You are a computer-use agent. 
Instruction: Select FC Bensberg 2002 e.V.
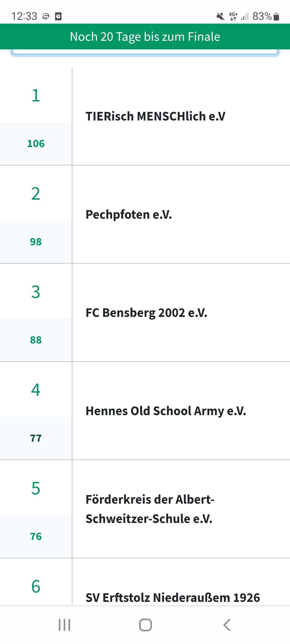click(x=146, y=313)
